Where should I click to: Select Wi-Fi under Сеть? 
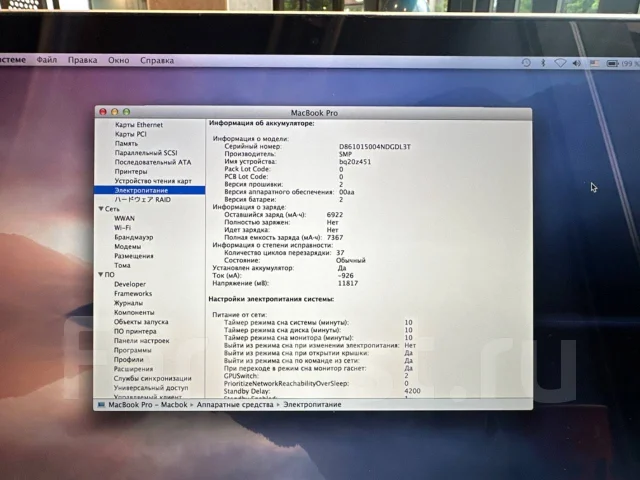coord(122,228)
